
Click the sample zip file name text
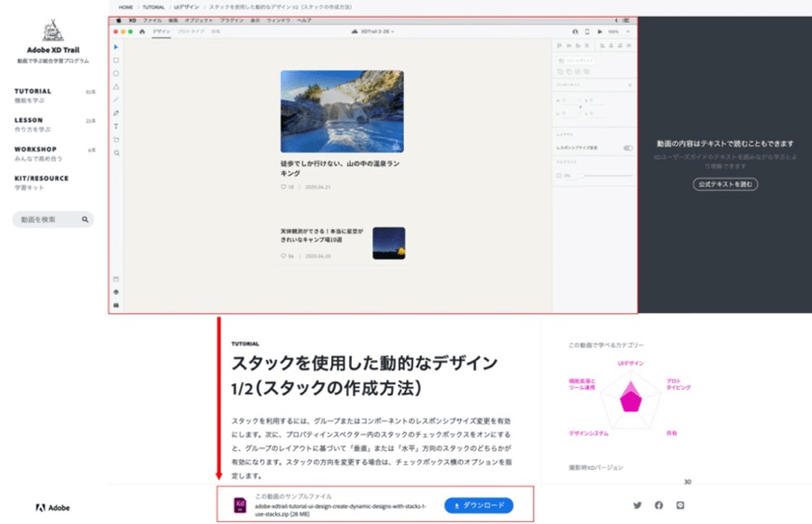340,510
